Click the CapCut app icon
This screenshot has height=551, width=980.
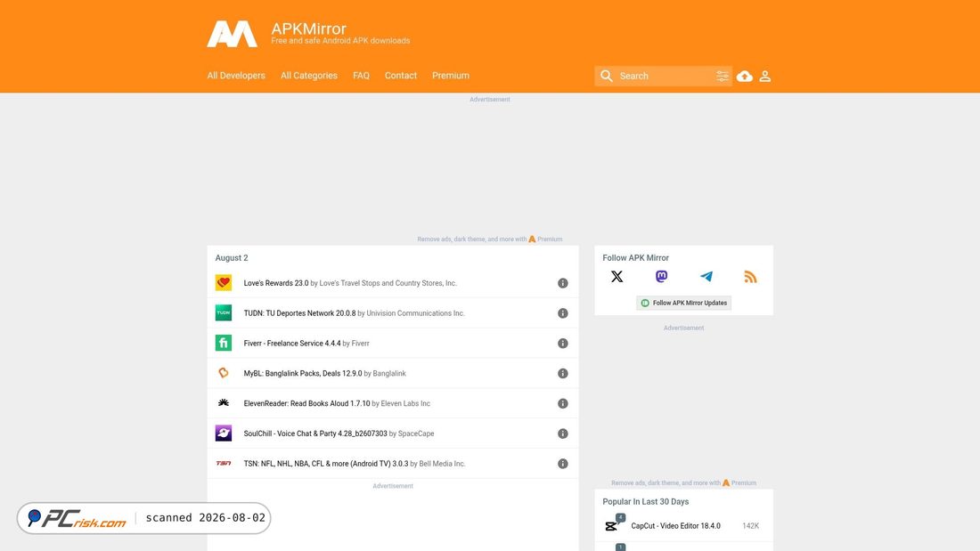point(611,526)
